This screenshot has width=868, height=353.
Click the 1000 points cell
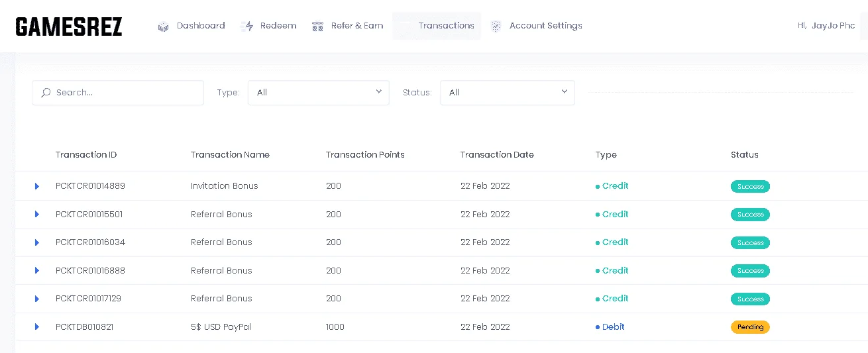(x=335, y=327)
